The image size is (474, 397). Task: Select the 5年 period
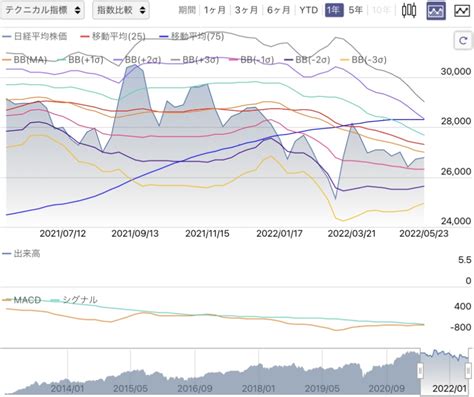click(355, 10)
